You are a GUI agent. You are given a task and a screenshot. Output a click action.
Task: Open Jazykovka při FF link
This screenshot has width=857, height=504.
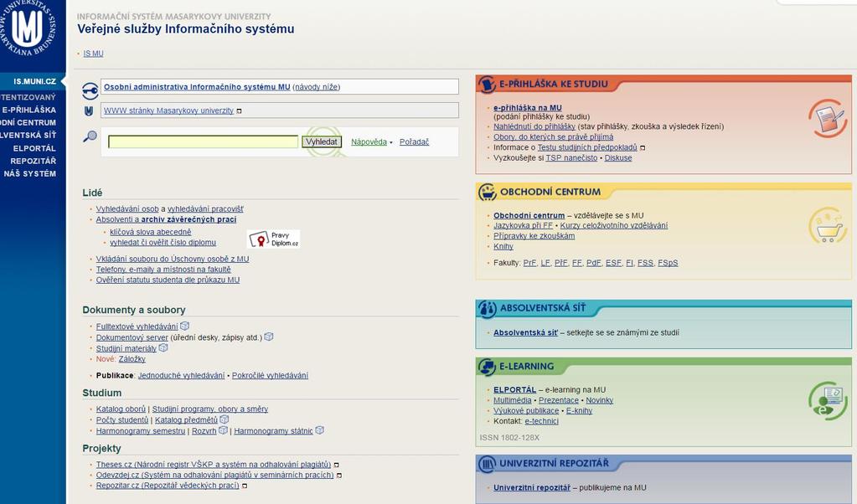pyautogui.click(x=523, y=225)
